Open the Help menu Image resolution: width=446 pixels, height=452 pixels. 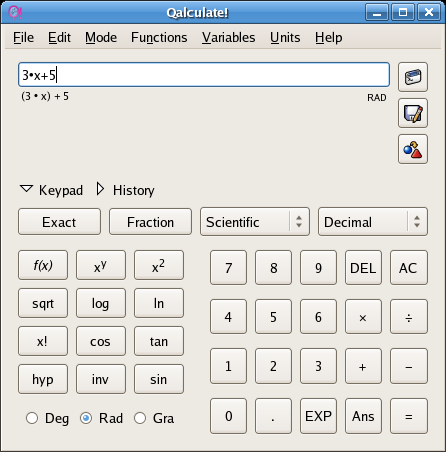329,37
